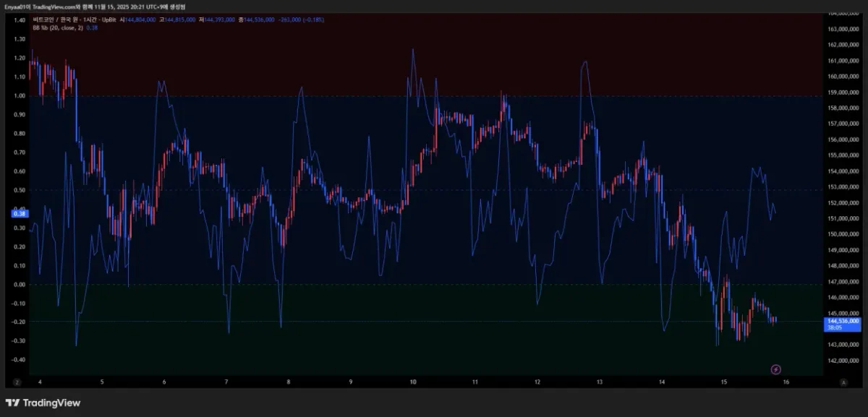868x417 pixels.
Task: Select the blue 144,536,000 current price label on right axis
Action: tap(843, 323)
